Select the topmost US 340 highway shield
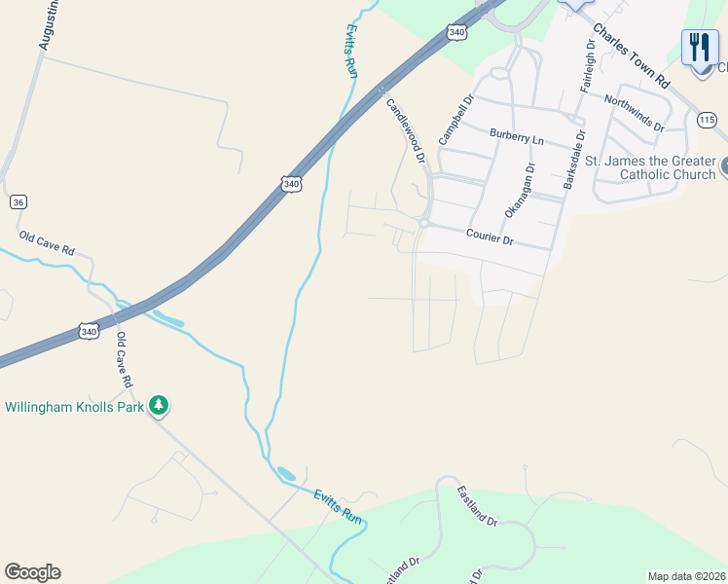 (x=456, y=32)
